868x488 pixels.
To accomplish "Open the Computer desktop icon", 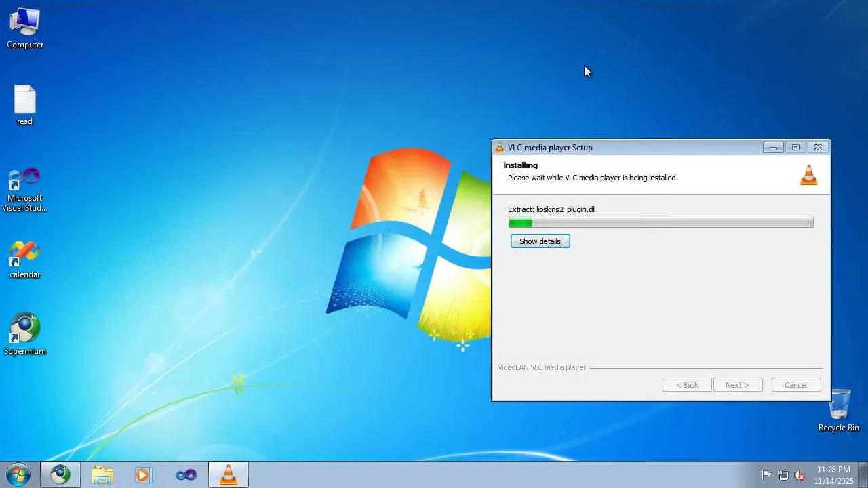I will (25, 28).
